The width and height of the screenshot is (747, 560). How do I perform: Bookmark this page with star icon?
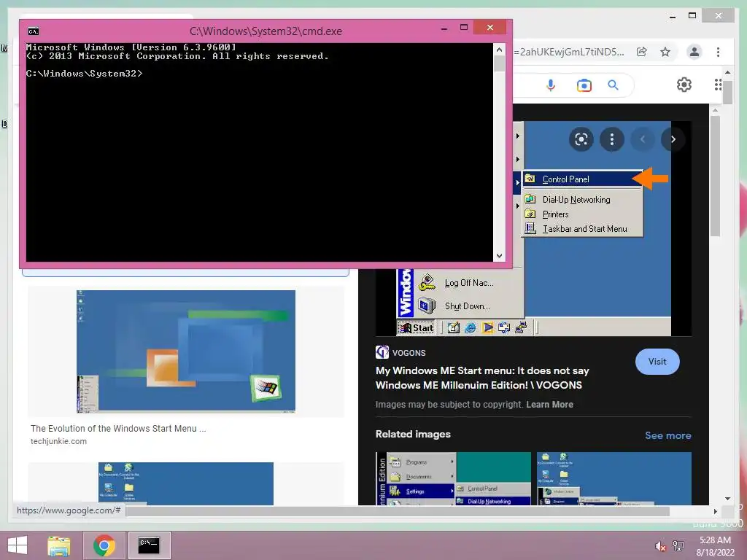[x=665, y=52]
